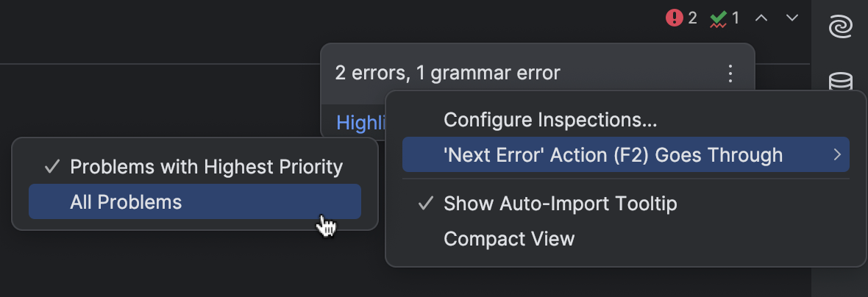The height and width of the screenshot is (297, 868).
Task: Click the green grammar error checkmark icon
Action: [x=718, y=18]
